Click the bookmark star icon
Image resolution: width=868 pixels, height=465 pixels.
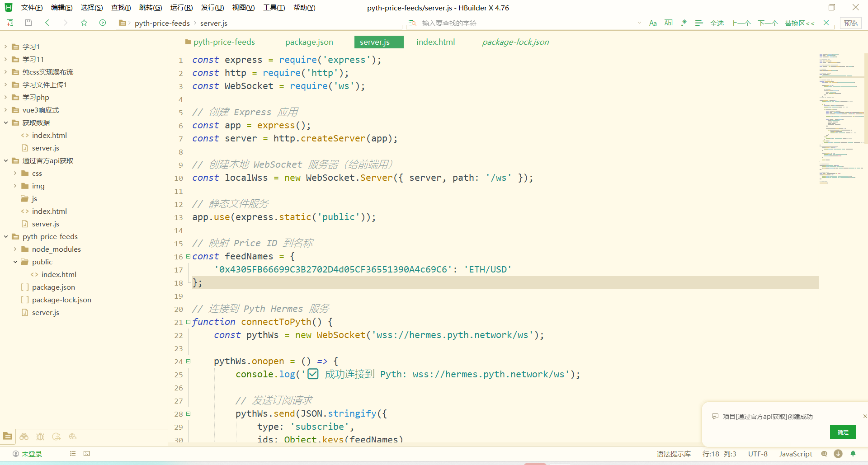[x=84, y=23]
